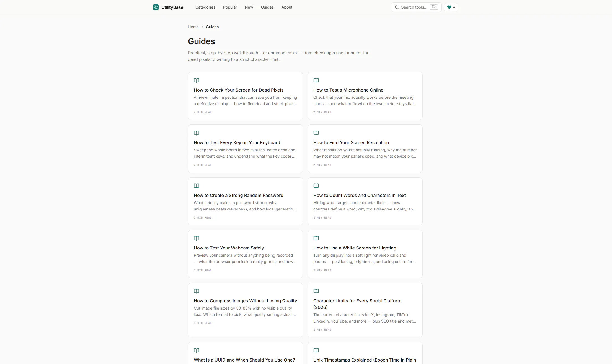Click book icon on Random Password card
This screenshot has width=612, height=364.
tap(197, 186)
